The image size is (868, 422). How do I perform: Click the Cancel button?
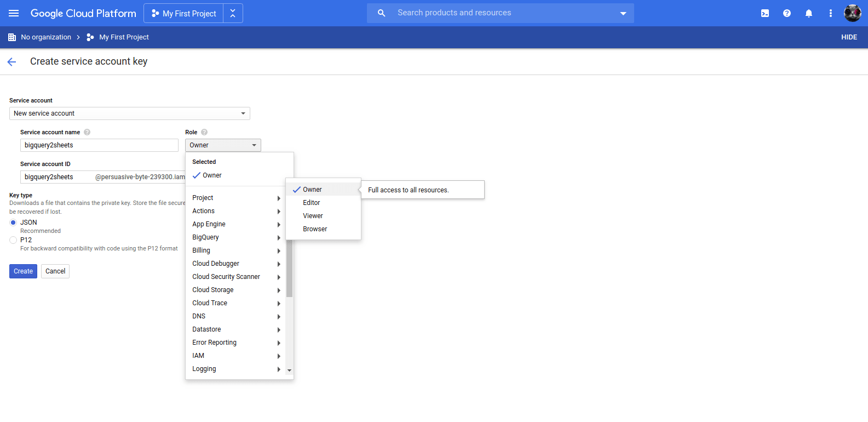(x=55, y=271)
